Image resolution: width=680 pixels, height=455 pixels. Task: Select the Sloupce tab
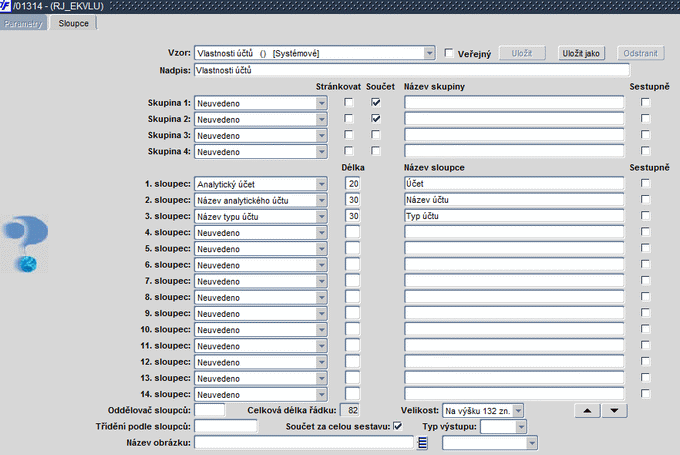(x=73, y=23)
